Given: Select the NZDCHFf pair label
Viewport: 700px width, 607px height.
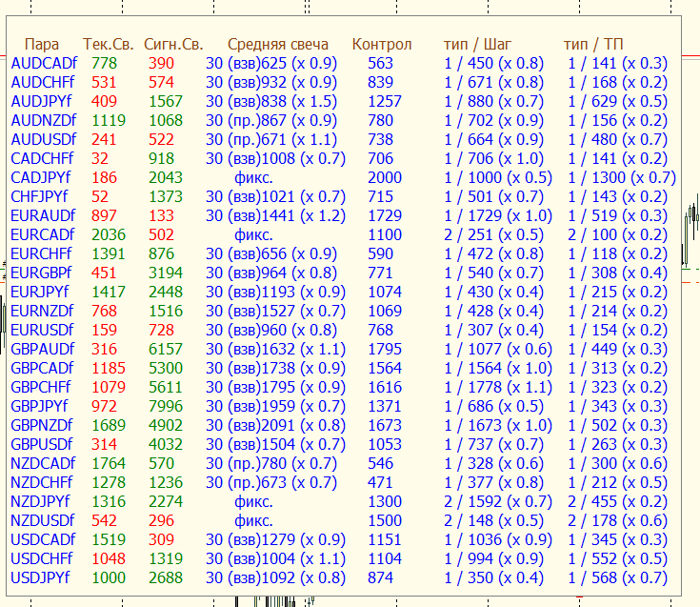Looking at the screenshot, I should [42, 482].
